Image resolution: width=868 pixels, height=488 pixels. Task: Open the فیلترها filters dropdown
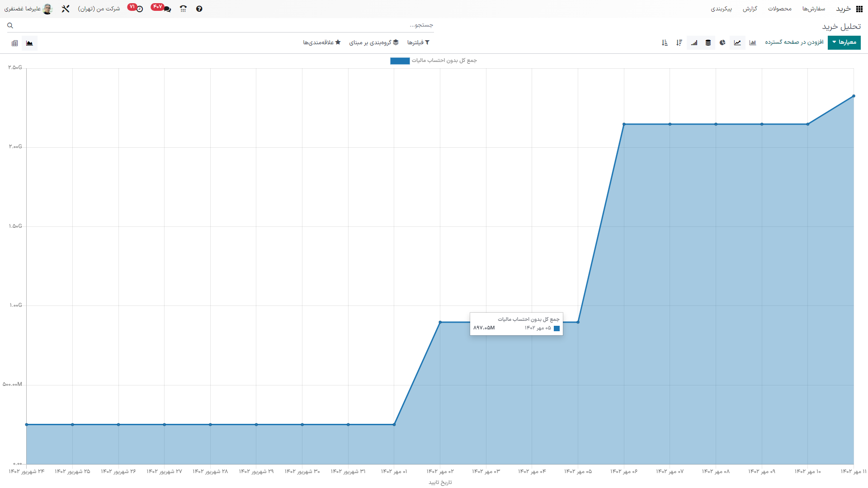coord(418,42)
